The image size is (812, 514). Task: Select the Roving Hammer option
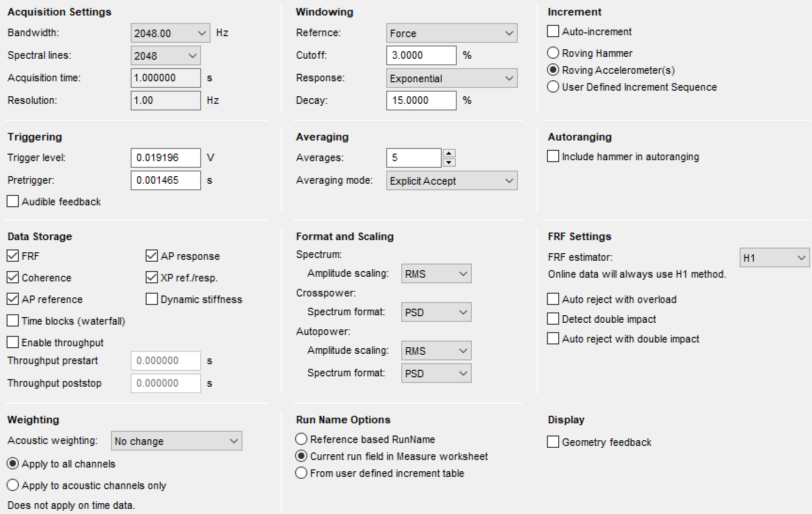(553, 53)
